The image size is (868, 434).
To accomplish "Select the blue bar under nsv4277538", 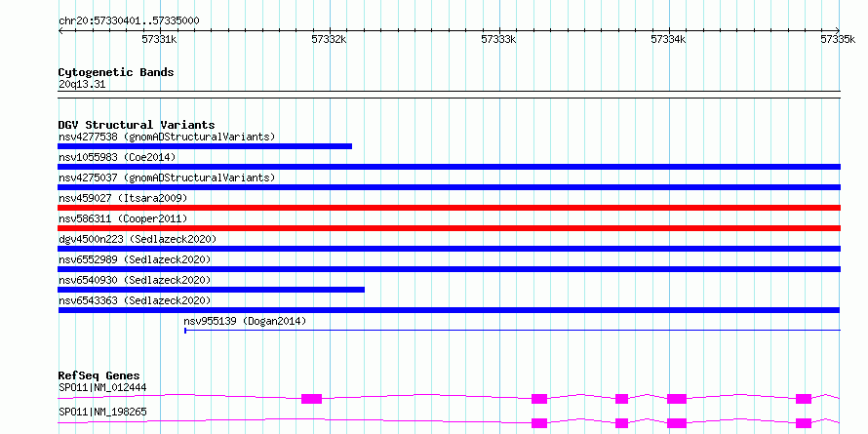I will coord(205,146).
